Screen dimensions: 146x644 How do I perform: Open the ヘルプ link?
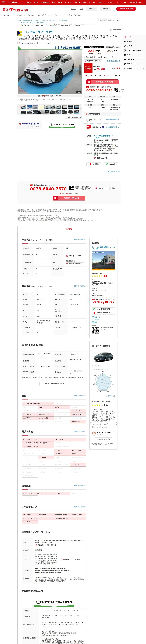click(82, 9)
